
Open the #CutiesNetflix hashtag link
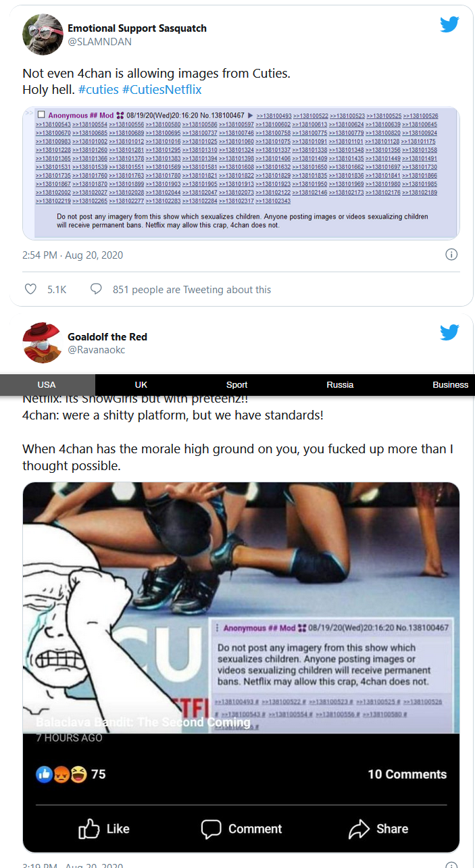(162, 90)
